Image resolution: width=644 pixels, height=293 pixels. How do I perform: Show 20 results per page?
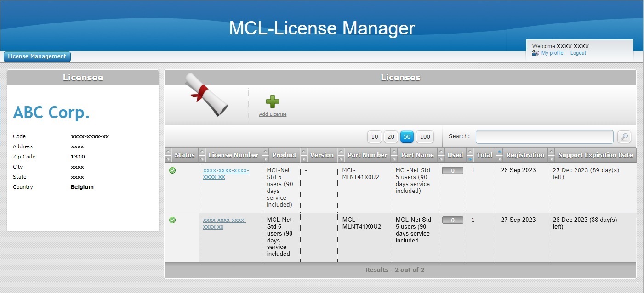pos(391,136)
